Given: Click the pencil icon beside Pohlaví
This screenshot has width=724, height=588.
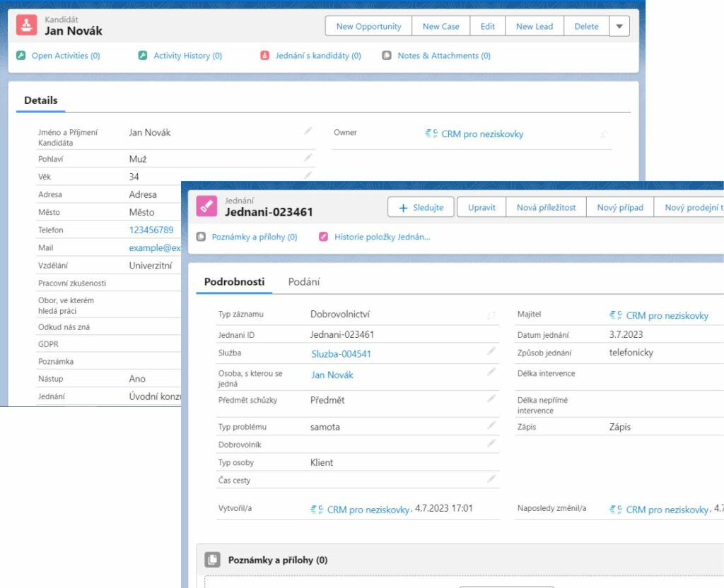Looking at the screenshot, I should 308,157.
